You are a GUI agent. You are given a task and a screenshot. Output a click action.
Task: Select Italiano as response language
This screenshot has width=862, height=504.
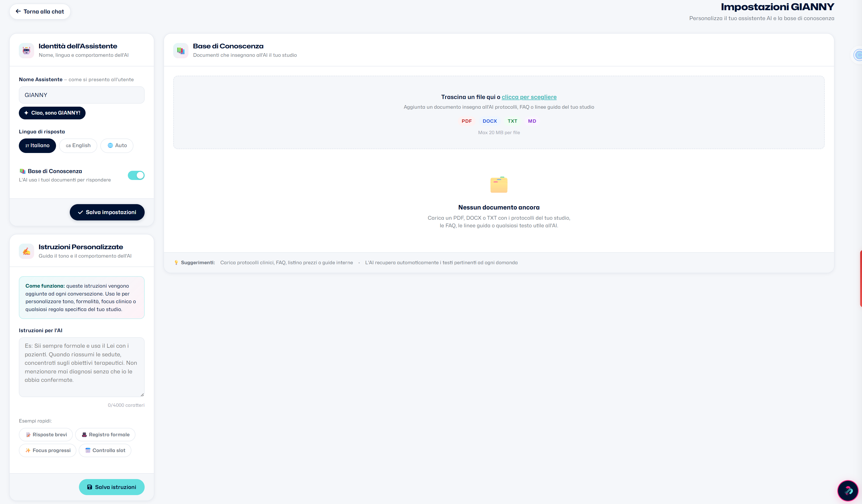37,146
